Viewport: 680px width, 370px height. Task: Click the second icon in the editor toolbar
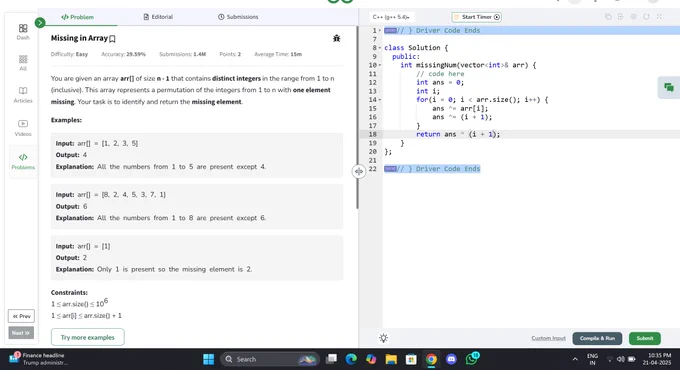pos(621,16)
